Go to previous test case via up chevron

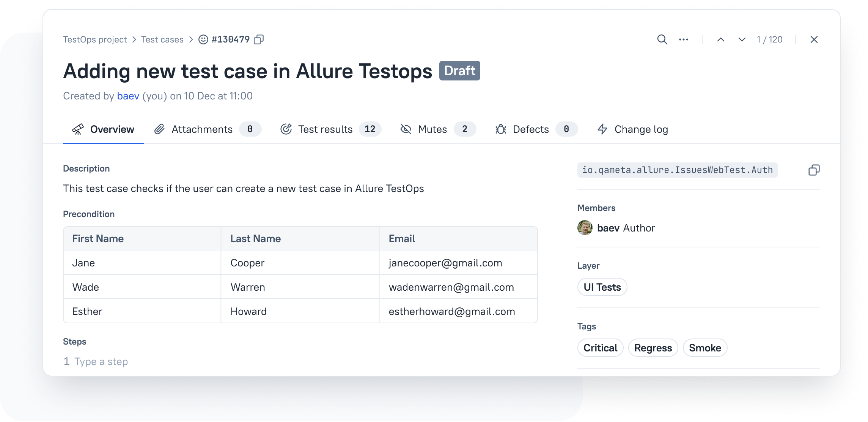[x=720, y=39]
